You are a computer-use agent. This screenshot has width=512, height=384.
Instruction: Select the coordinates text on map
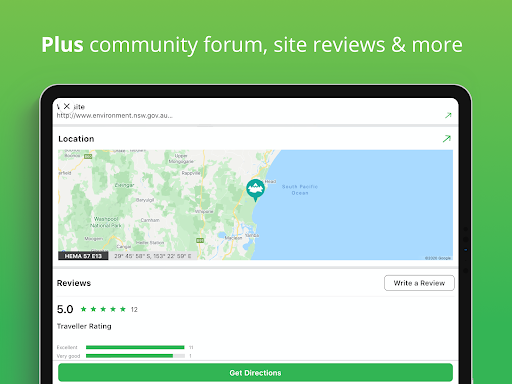[x=153, y=256]
